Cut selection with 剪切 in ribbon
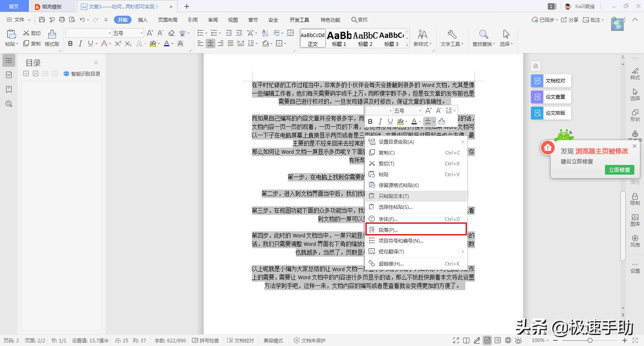Viewport: 644px width, 346px height. click(x=32, y=33)
